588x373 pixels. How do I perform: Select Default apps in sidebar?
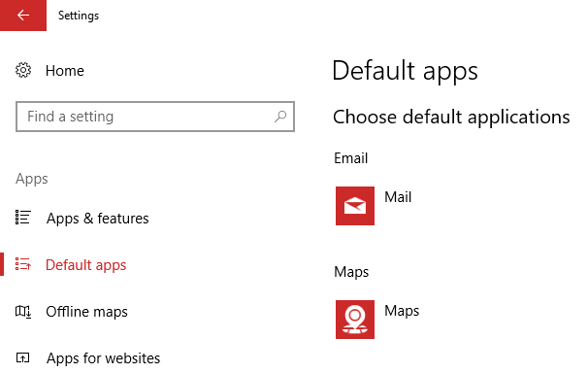[86, 265]
